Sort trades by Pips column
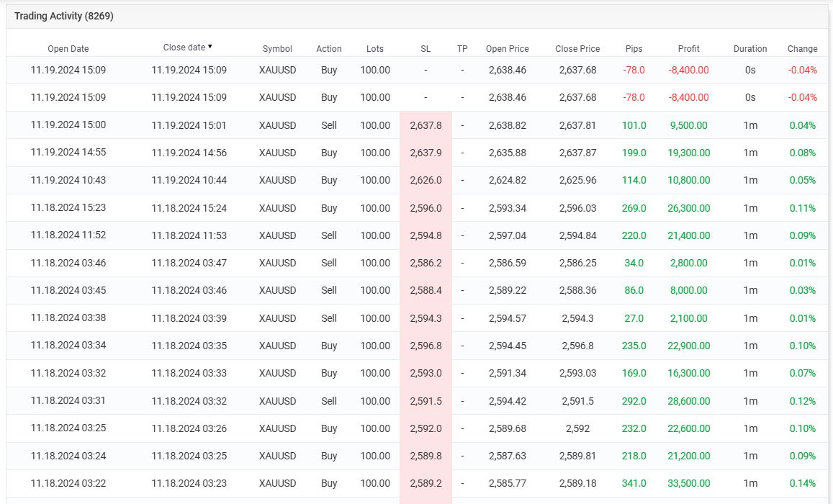The image size is (833, 504). point(634,49)
